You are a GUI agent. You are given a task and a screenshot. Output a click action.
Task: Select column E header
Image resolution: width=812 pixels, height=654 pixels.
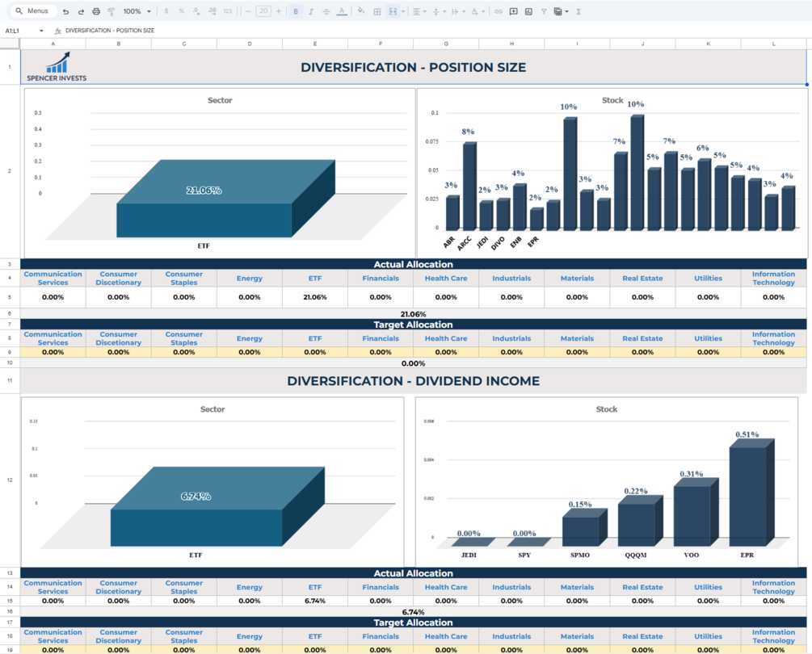[315, 44]
